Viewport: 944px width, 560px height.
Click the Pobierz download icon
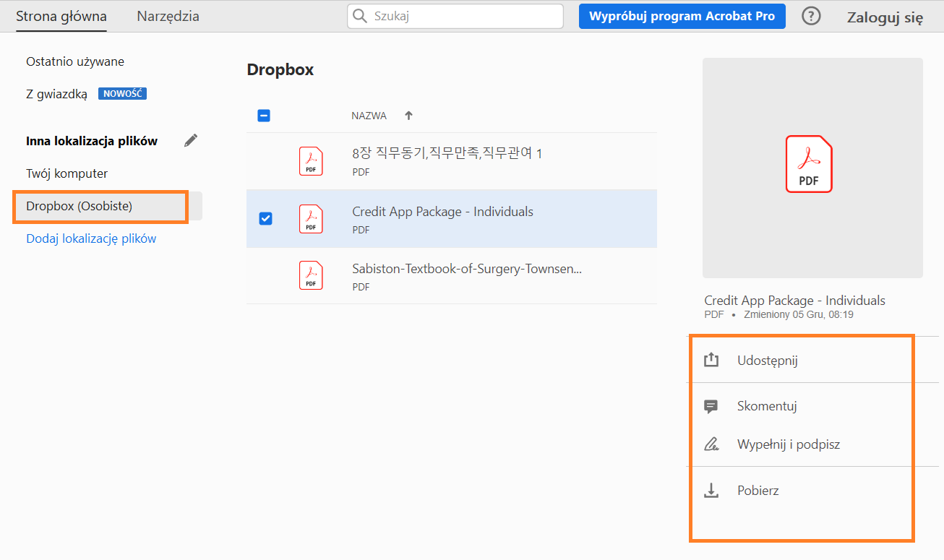pyautogui.click(x=711, y=490)
